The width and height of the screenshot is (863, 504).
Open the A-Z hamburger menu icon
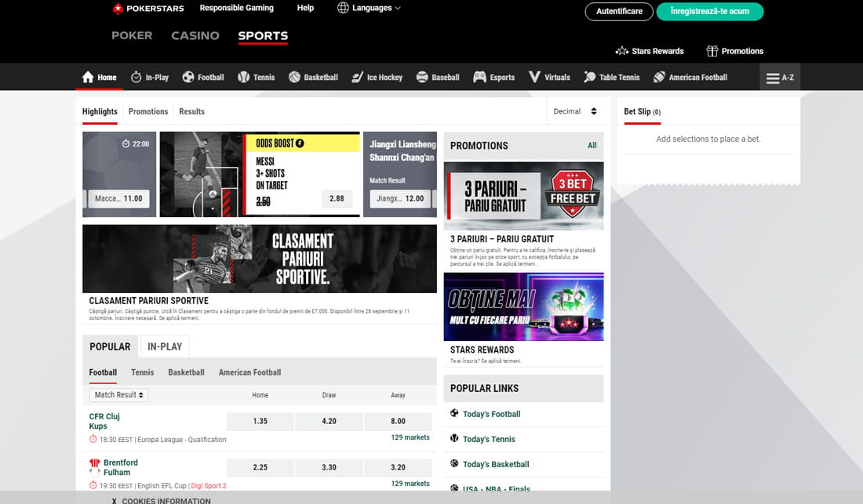[x=773, y=78]
